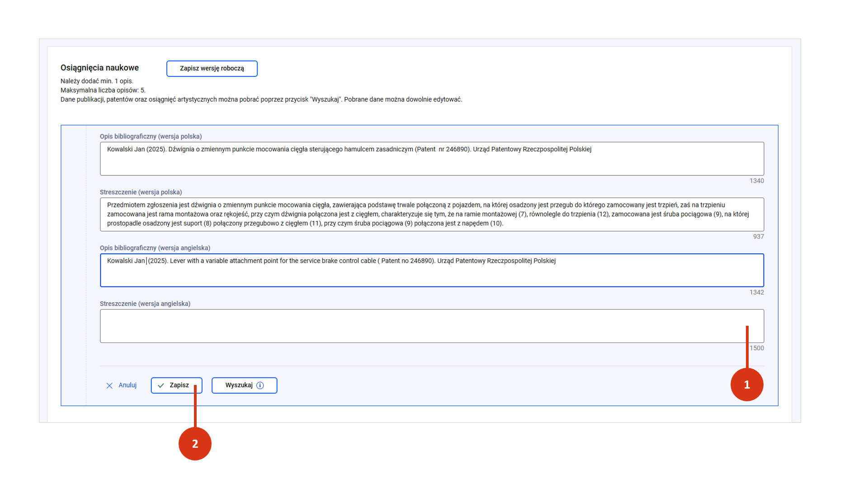The image size is (868, 488).
Task: Click the 1500 character counter
Action: [x=757, y=348]
